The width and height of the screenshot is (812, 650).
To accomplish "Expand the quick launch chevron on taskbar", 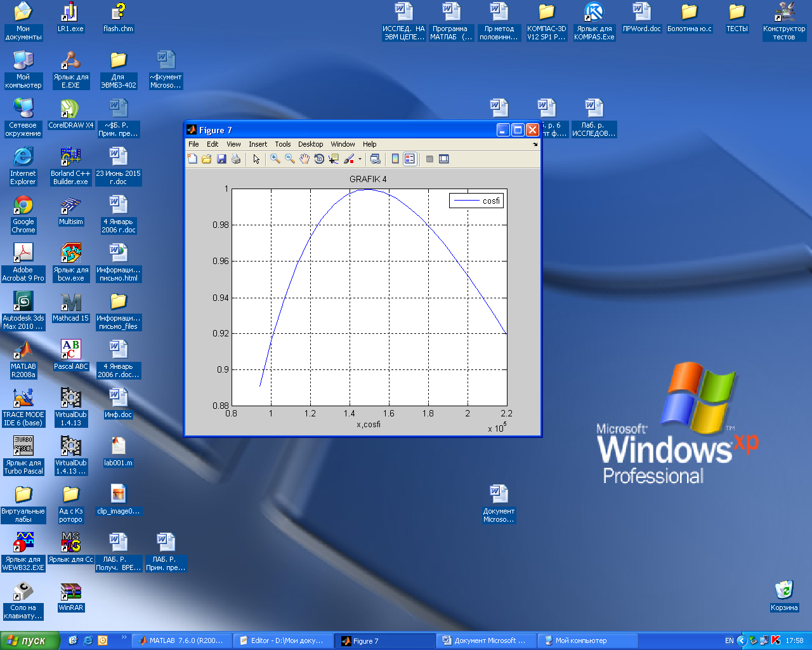I will click(124, 637).
